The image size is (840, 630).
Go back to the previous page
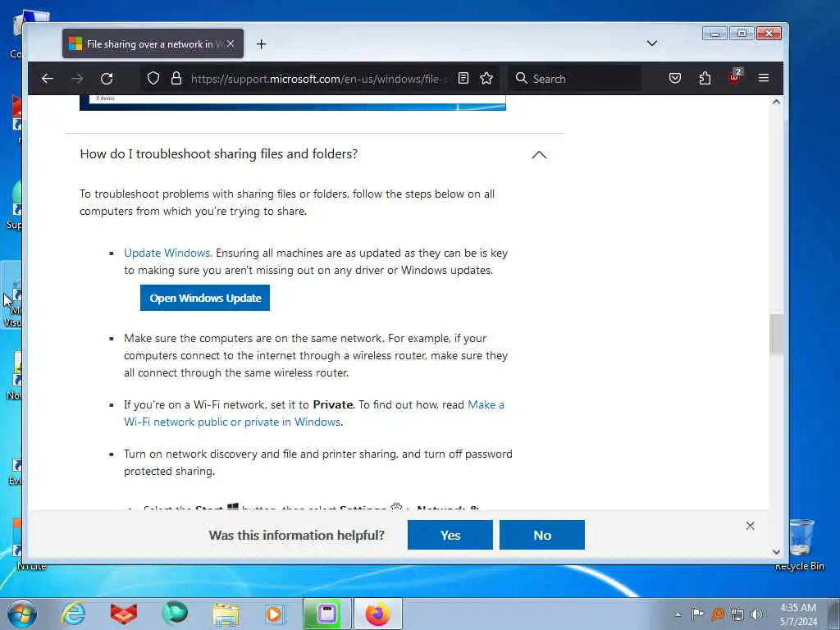point(47,79)
